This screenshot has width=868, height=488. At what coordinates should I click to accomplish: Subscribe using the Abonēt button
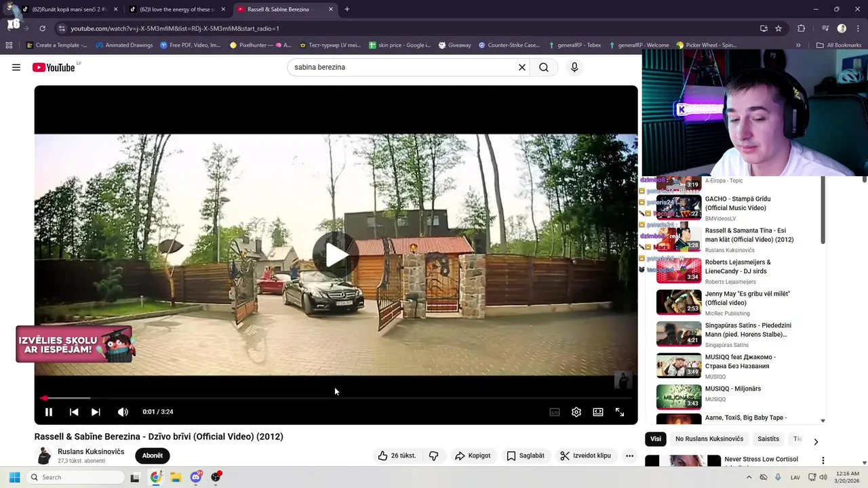click(x=153, y=455)
